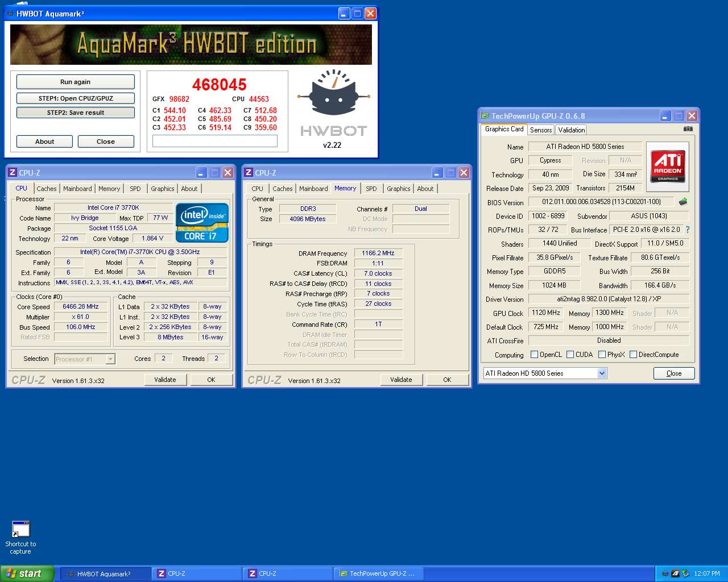Click the Memory CPU-Z window title Z icon
This screenshot has height=582, width=728.
(249, 173)
